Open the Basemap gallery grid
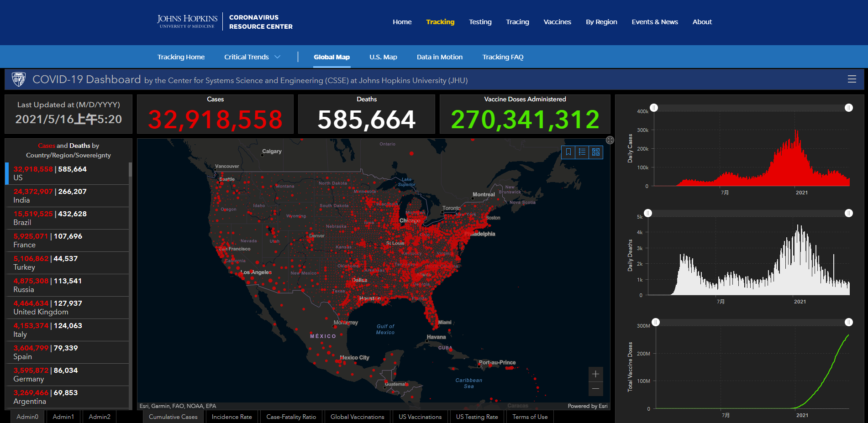Viewport: 868px width, 423px height. (x=596, y=152)
